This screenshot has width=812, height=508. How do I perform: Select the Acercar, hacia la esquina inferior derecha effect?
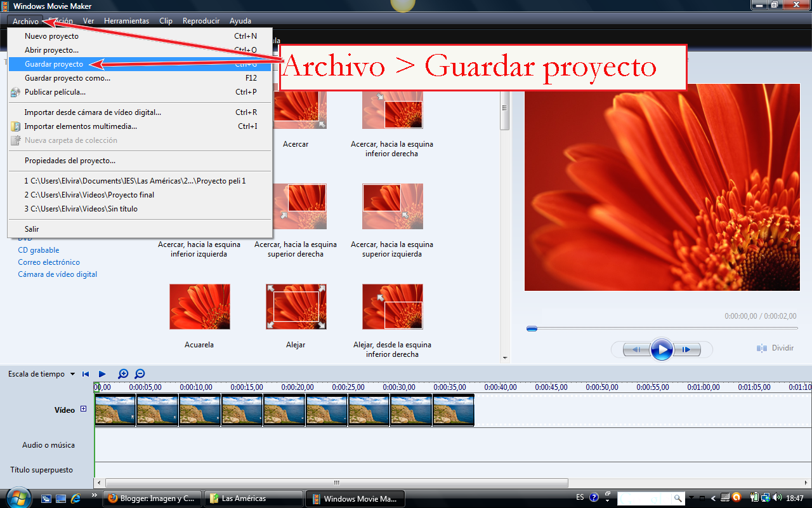(392, 110)
